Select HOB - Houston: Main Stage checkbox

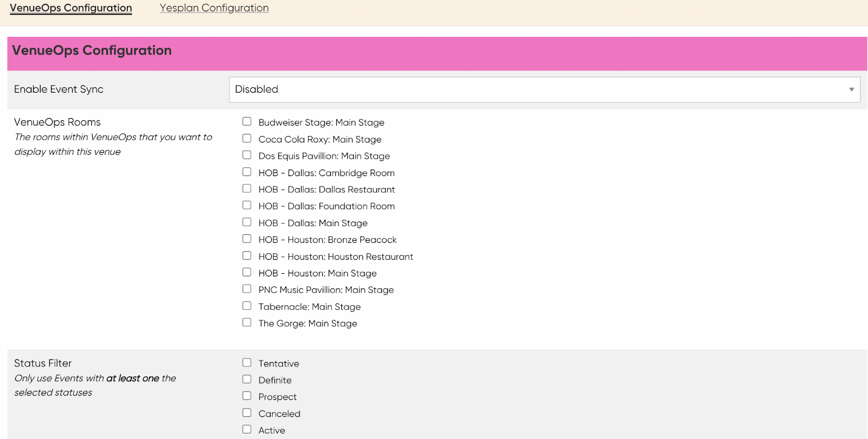[x=247, y=272]
